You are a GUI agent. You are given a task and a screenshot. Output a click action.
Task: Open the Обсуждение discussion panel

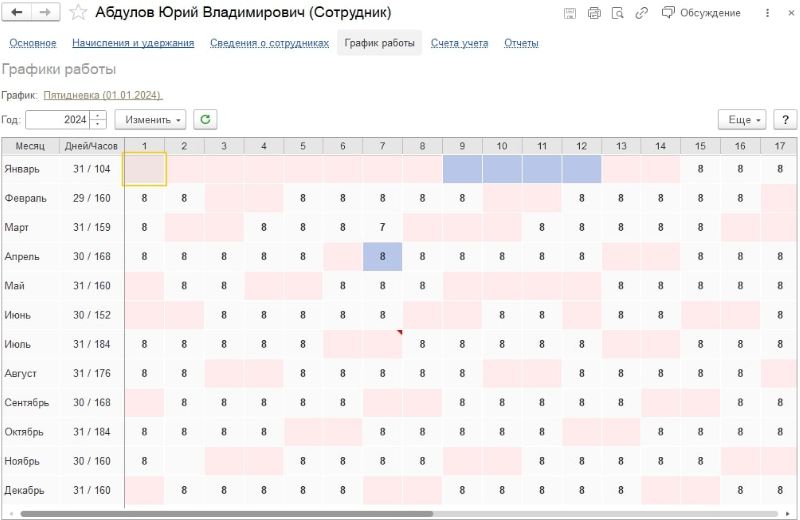click(x=702, y=13)
